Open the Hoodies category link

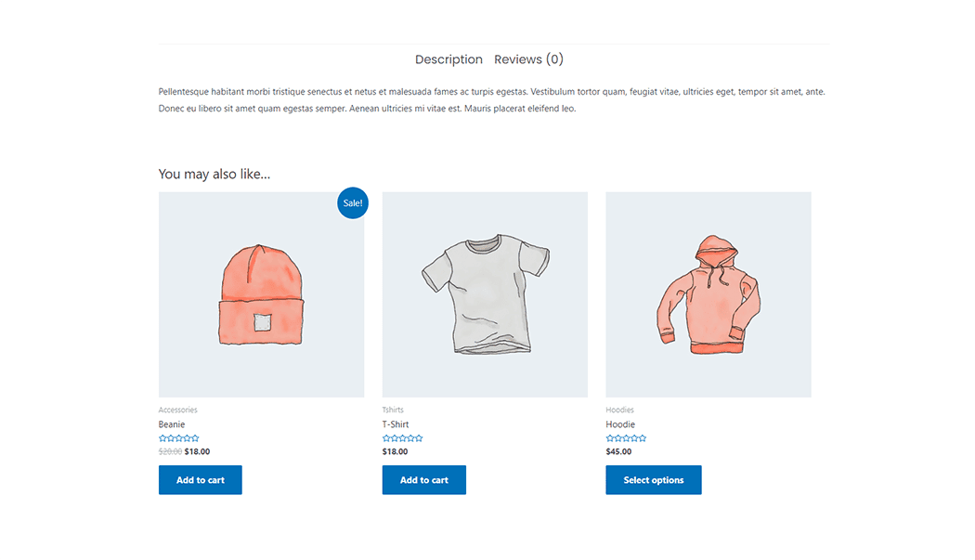point(620,410)
